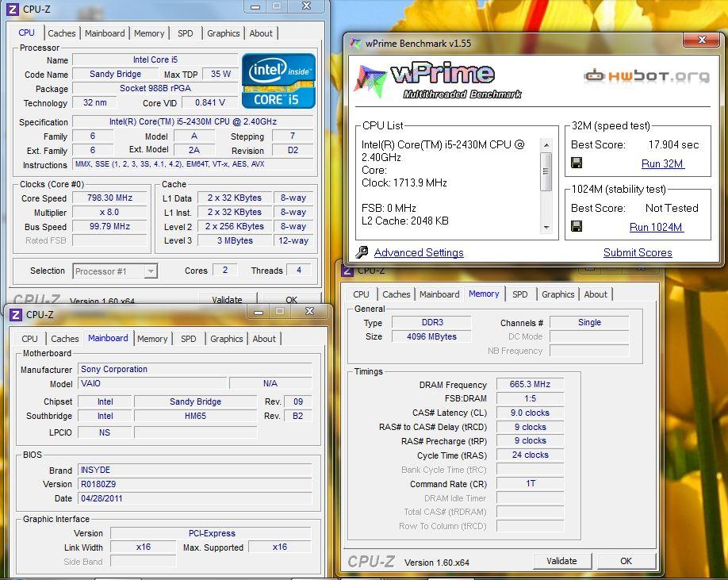This screenshot has width=728, height=580.
Task: Click the Run 1024M link
Action: pyautogui.click(x=657, y=227)
